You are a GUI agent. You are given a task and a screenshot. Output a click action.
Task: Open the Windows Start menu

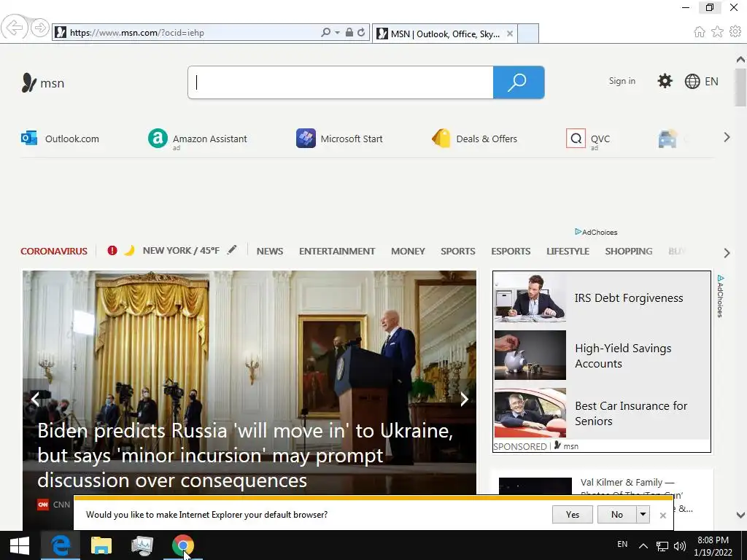point(20,545)
